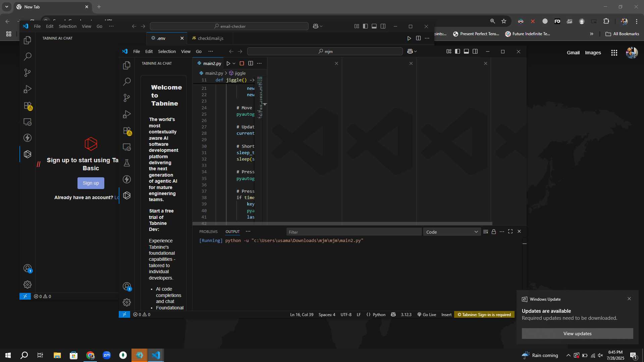Open File menu in mjm window
The height and width of the screenshot is (362, 644).
[x=137, y=51]
